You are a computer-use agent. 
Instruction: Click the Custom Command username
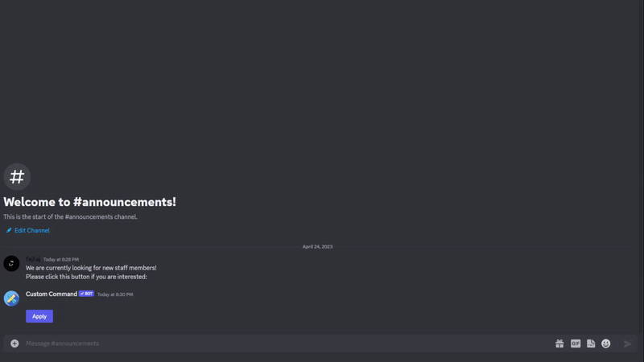[52, 294]
